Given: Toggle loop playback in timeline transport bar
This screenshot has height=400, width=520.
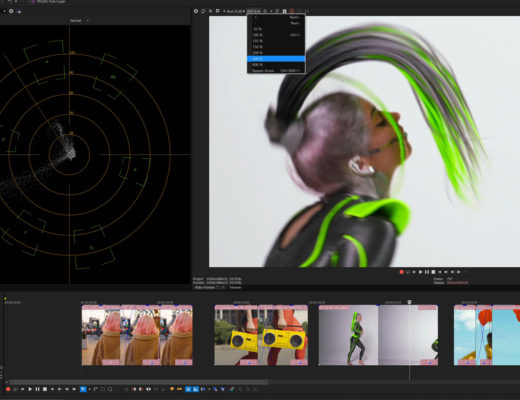Looking at the screenshot, I should tap(15, 389).
